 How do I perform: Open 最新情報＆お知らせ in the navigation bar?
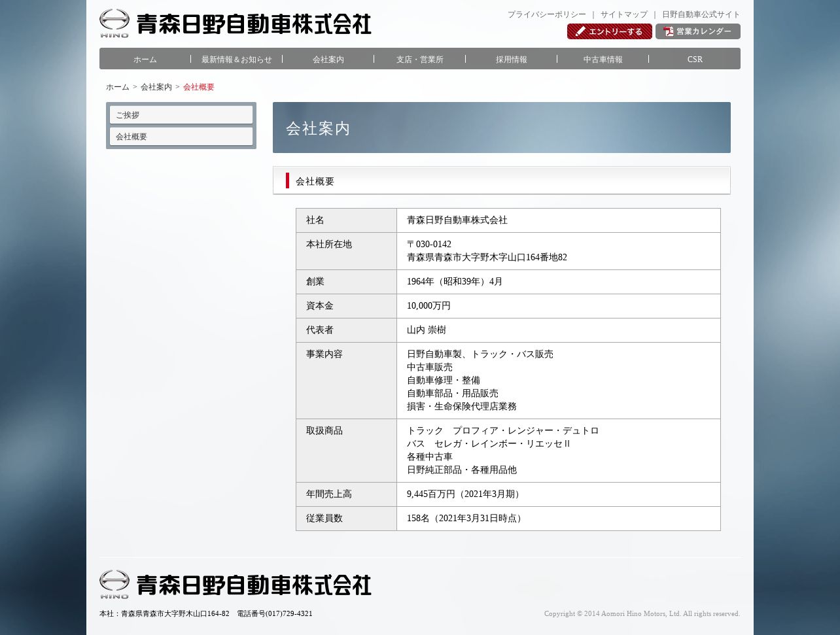click(237, 59)
